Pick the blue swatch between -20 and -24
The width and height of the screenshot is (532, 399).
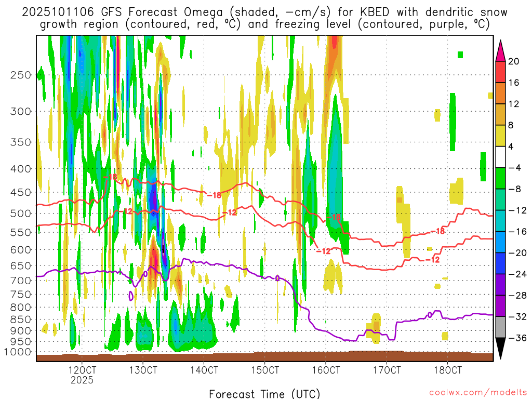pyautogui.click(x=500, y=263)
